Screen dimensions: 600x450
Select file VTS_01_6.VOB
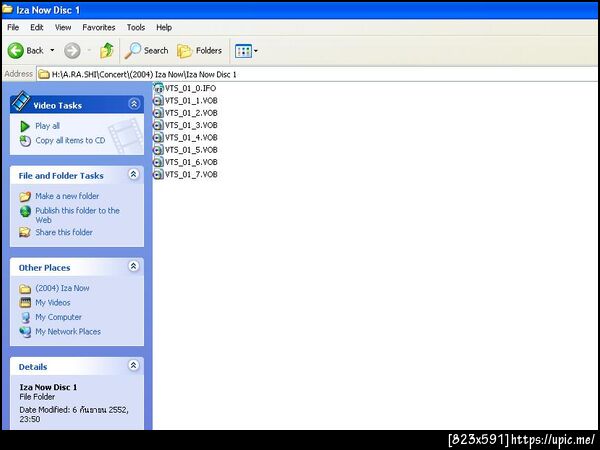191,162
